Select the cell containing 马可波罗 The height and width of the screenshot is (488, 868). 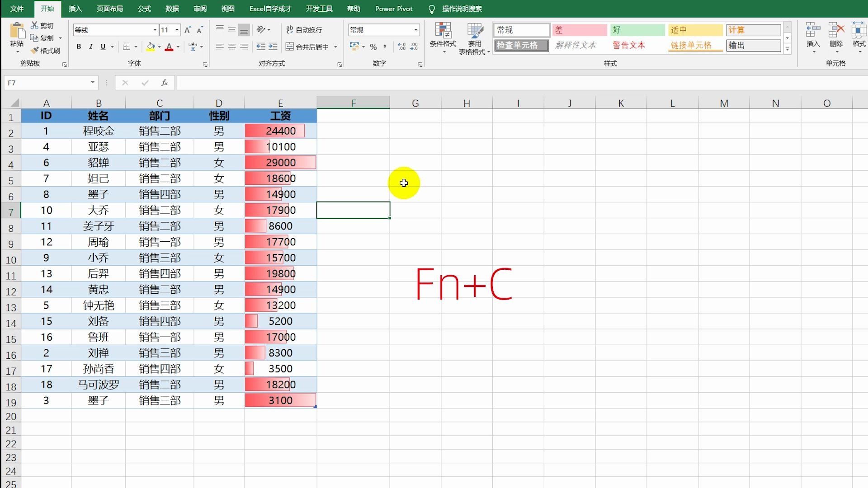click(x=98, y=385)
